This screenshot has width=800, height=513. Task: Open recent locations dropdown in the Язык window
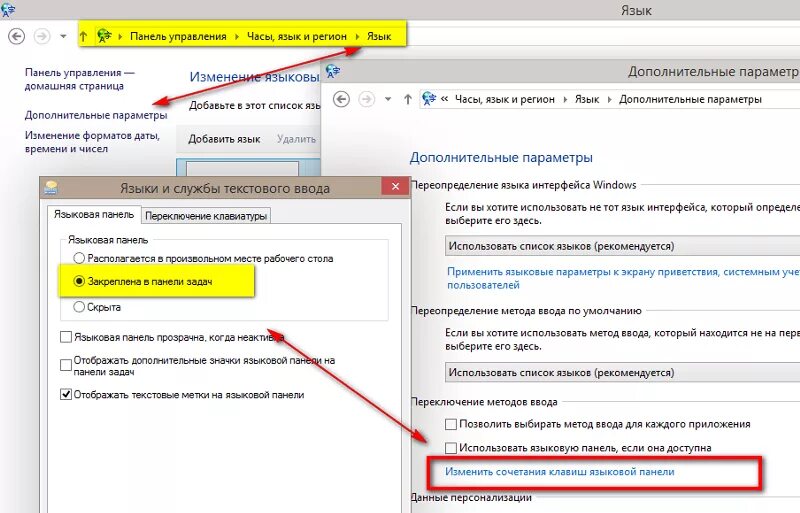pos(63,36)
